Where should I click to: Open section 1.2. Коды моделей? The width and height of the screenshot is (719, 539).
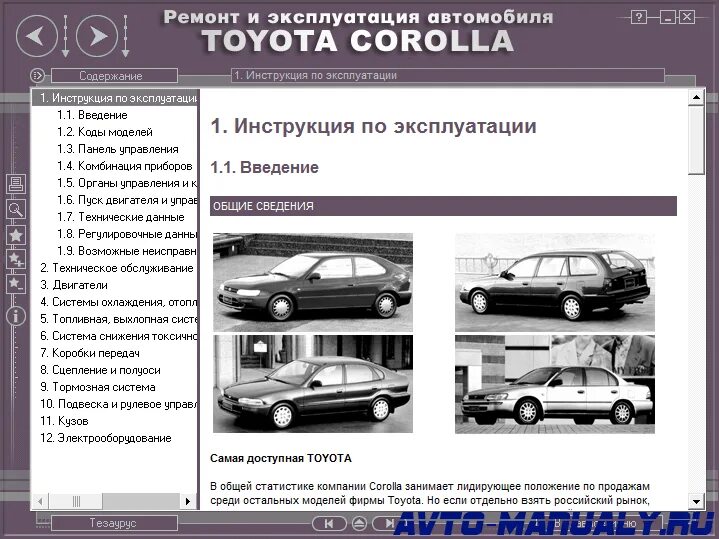tap(105, 132)
